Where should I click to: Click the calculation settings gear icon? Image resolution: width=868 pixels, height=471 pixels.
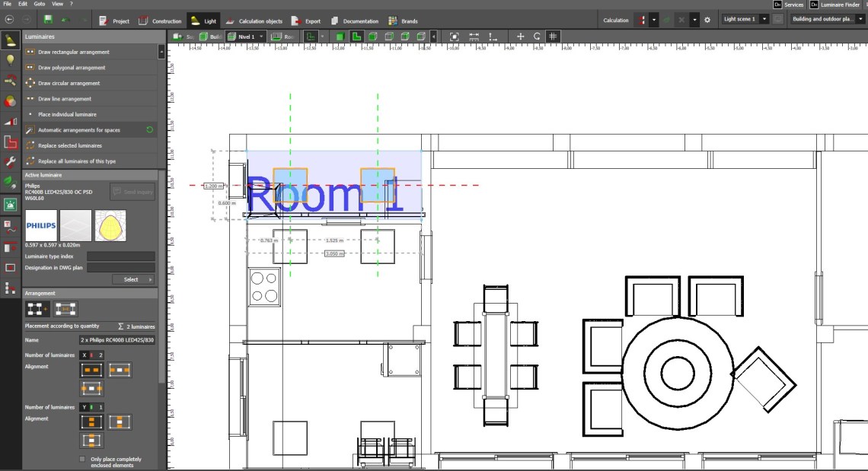tap(707, 20)
